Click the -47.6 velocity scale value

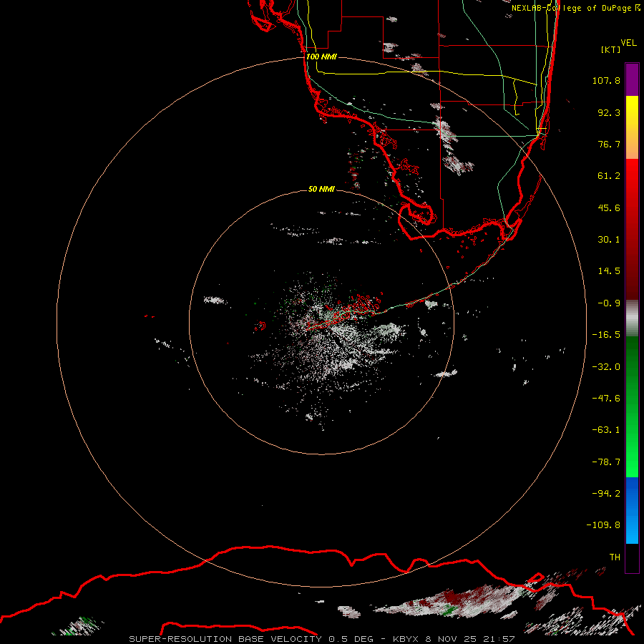click(606, 399)
